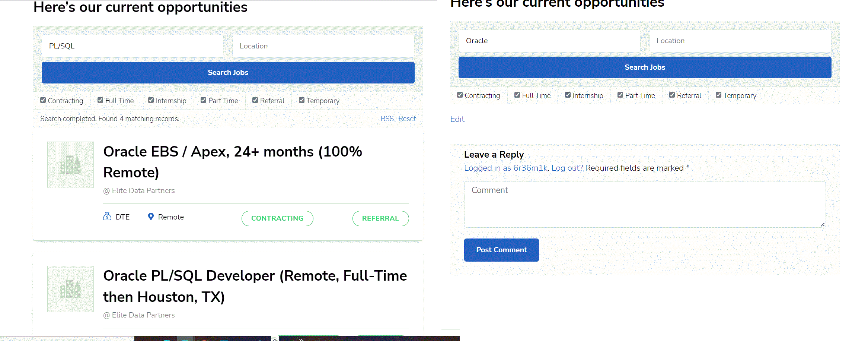868x341 pixels.
Task: Click the Oracle PL/SQL Developer company logo
Action: 70,289
